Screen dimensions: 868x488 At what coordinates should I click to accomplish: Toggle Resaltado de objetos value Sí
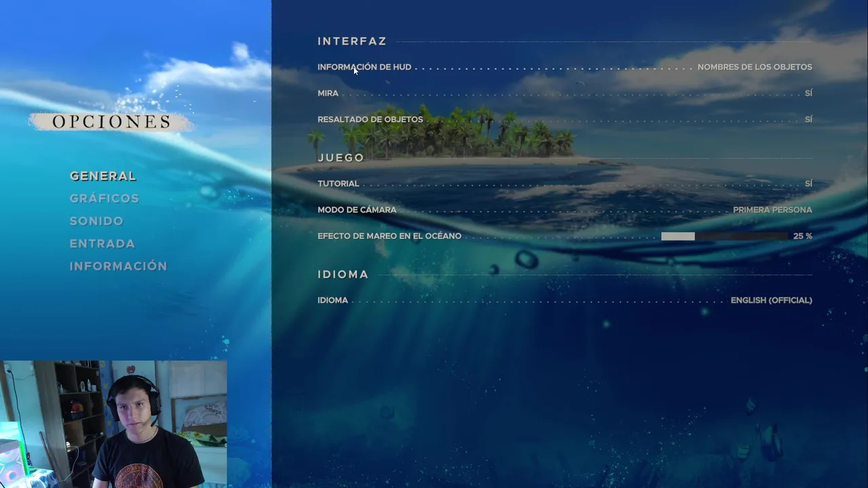[x=808, y=119]
